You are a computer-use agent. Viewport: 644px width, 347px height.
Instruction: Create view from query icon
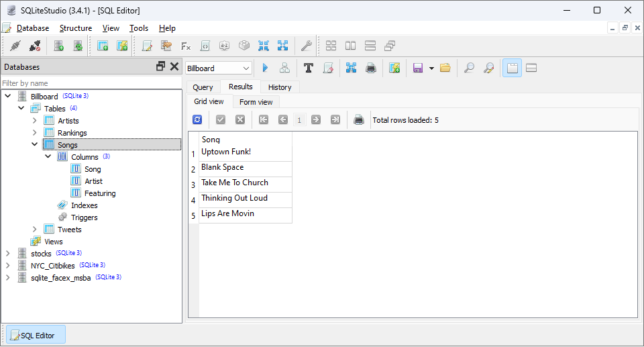(394, 68)
